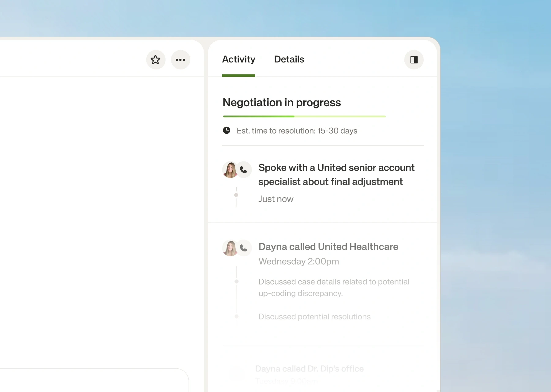
Task: Click the 'Wednesday 2:00pm' timestamp
Action: tap(299, 262)
